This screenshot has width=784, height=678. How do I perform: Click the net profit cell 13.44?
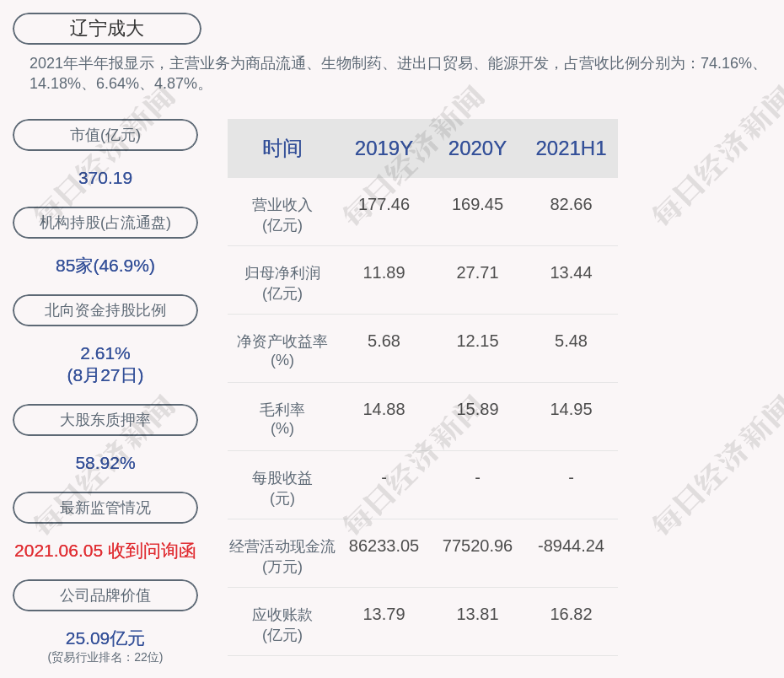(x=571, y=273)
